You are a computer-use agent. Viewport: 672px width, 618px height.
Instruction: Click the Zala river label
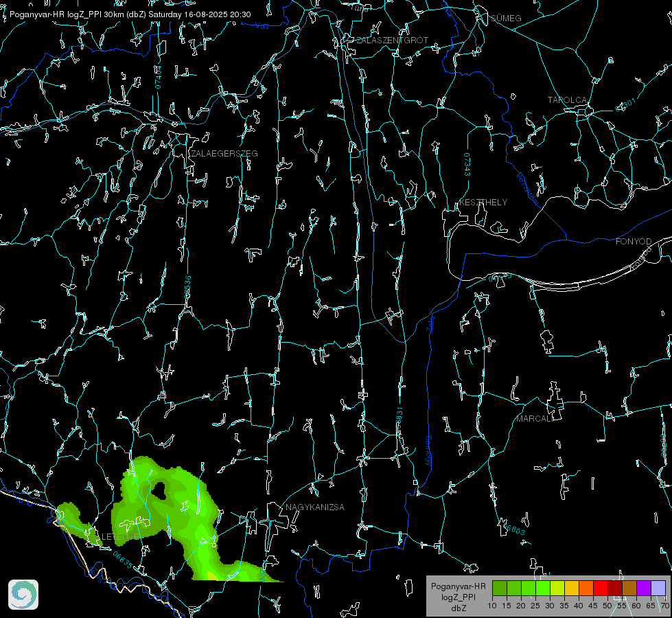[x=431, y=323]
